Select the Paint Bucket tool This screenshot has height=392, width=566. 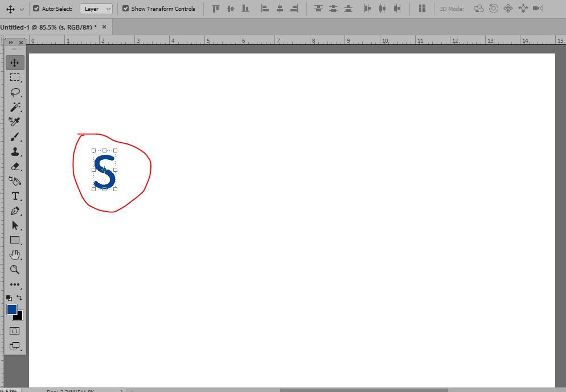point(15,181)
